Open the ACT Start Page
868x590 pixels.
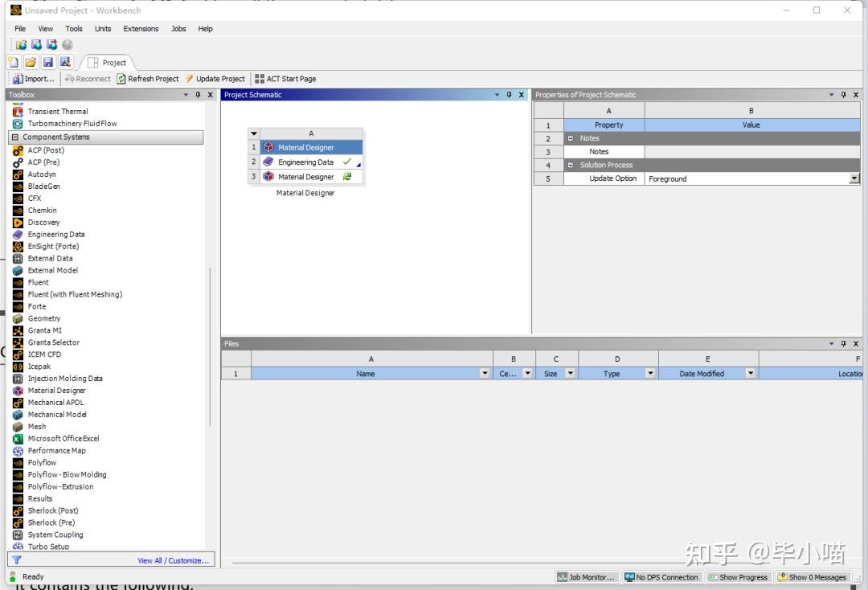pyautogui.click(x=285, y=79)
